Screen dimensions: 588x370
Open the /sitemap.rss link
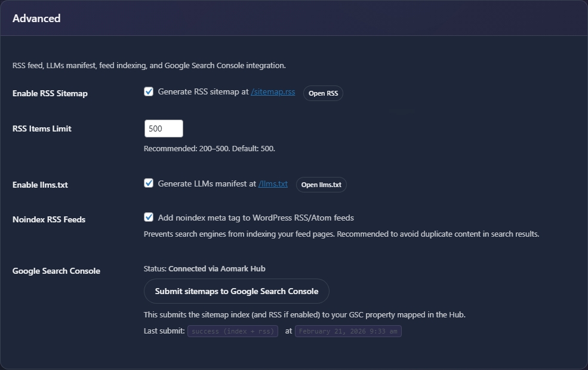(273, 91)
